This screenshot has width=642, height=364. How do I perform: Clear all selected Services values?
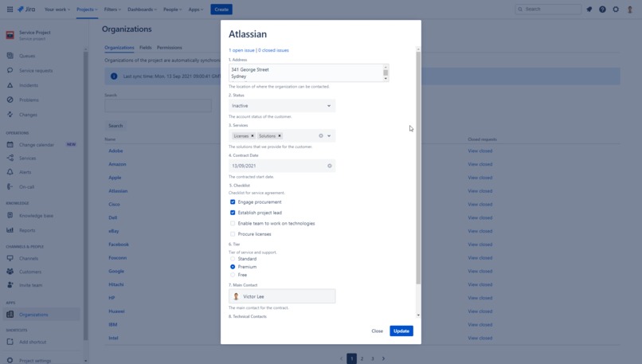click(321, 135)
